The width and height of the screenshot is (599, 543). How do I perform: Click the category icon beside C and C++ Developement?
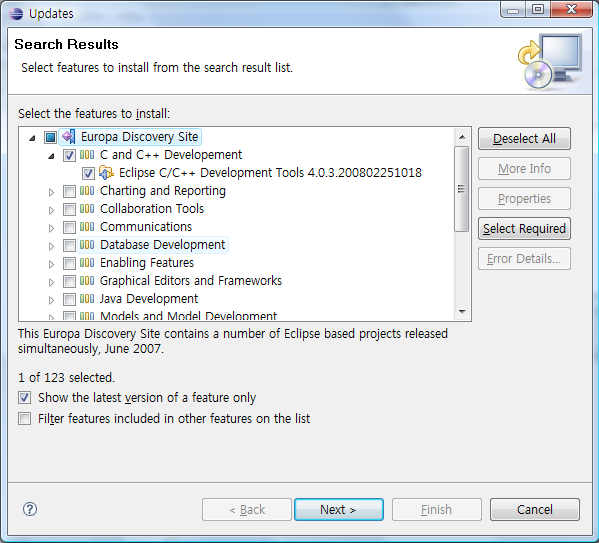pyautogui.click(x=87, y=155)
